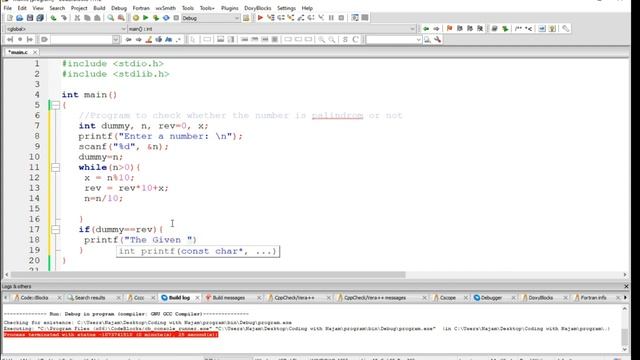Click the New file toolbar icon
640x360 pixels.
[9, 18]
